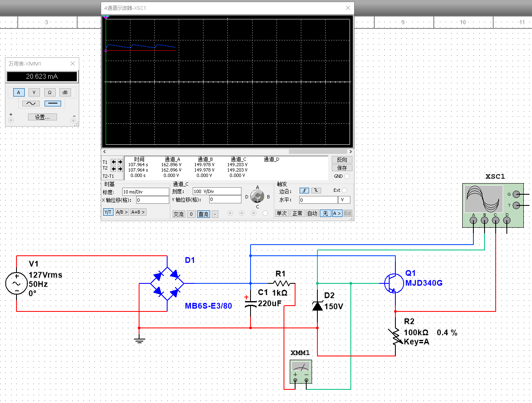Set trigger mode to 单次 single
Screen dimensions: 532x403
point(282,213)
